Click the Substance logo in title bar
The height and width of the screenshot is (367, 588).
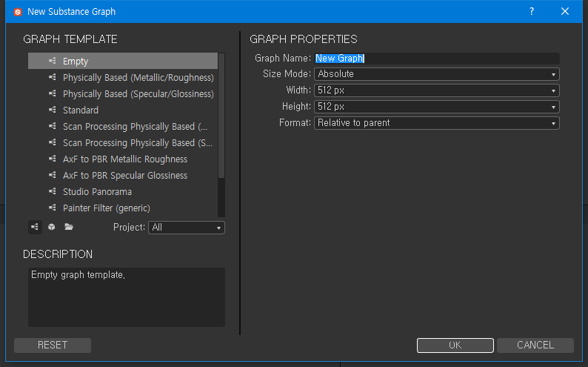click(18, 12)
